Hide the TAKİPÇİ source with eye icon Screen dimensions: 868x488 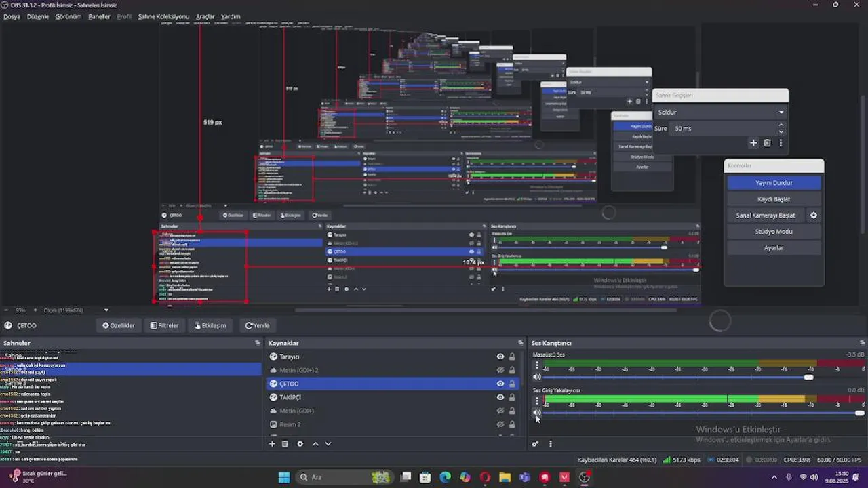(500, 397)
